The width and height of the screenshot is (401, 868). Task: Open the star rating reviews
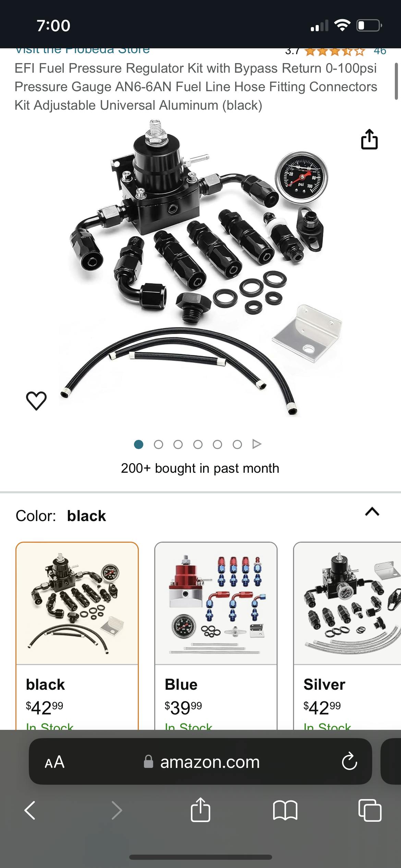pos(335,51)
